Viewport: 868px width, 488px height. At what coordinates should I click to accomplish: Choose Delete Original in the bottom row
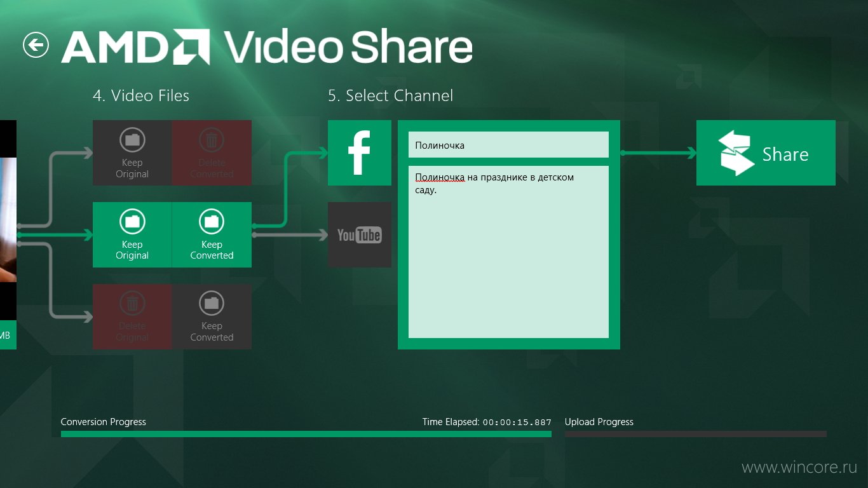pyautogui.click(x=132, y=316)
